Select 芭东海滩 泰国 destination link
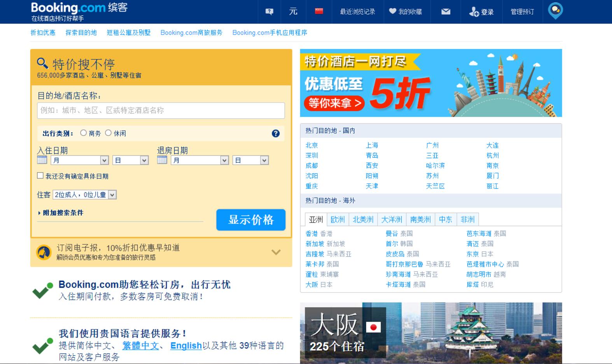Screen dimensions: 612x364 tap(486, 233)
